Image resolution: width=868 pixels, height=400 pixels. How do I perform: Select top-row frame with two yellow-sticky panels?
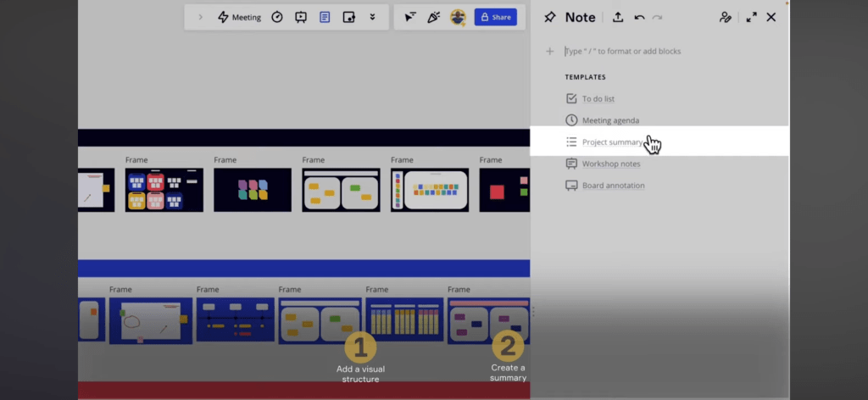341,190
